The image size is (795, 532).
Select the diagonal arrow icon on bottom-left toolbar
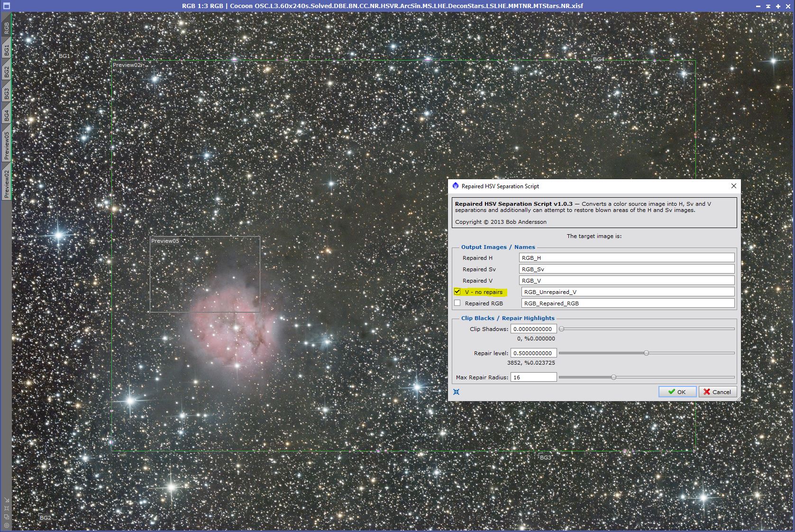pos(7,500)
